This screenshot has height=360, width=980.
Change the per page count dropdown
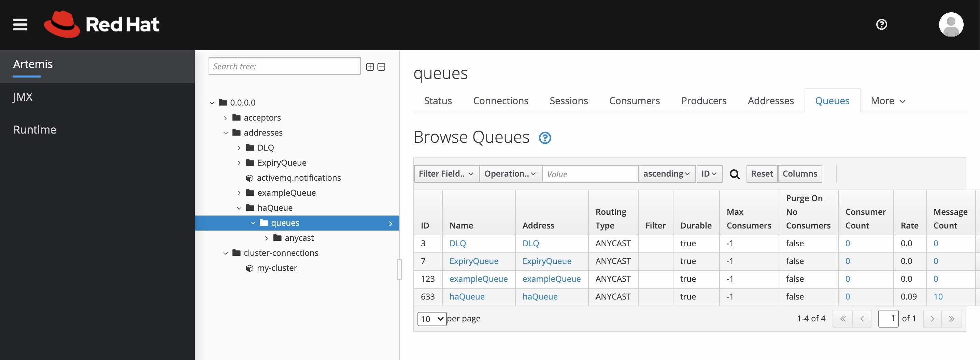(432, 319)
